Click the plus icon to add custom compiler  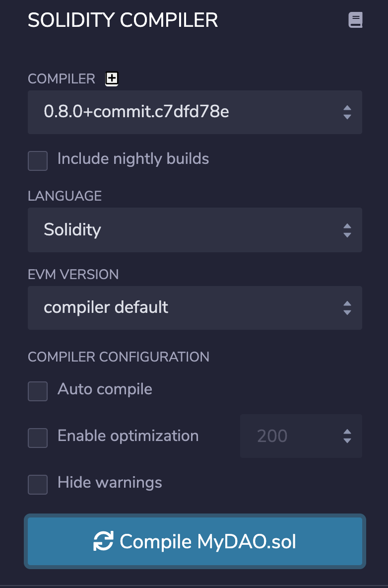point(111,78)
